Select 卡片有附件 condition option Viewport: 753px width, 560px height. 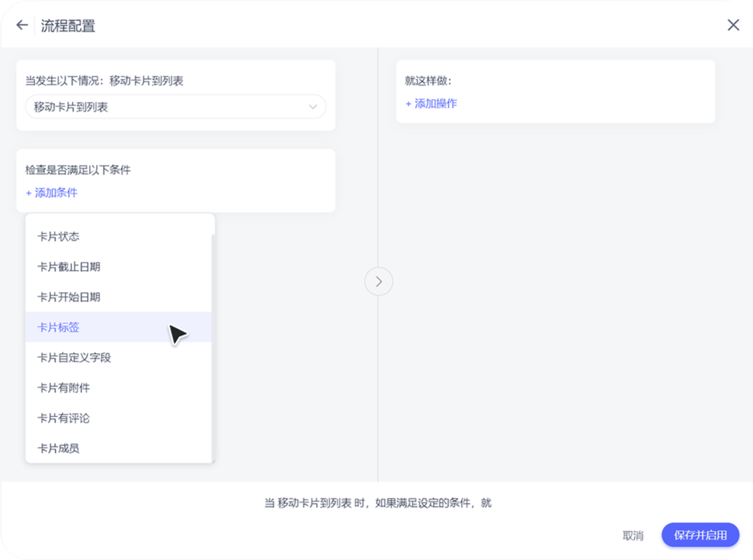[64, 388]
